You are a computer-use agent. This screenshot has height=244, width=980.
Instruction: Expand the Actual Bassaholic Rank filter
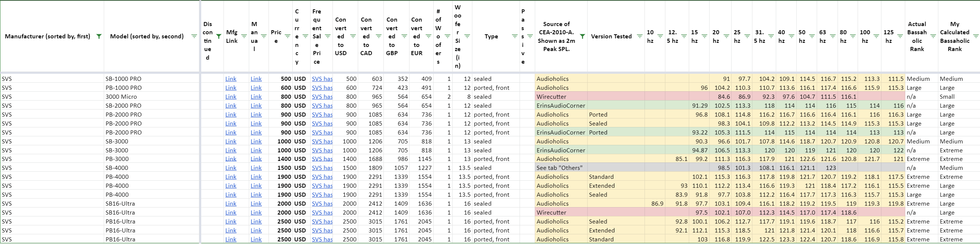pyautogui.click(x=933, y=37)
